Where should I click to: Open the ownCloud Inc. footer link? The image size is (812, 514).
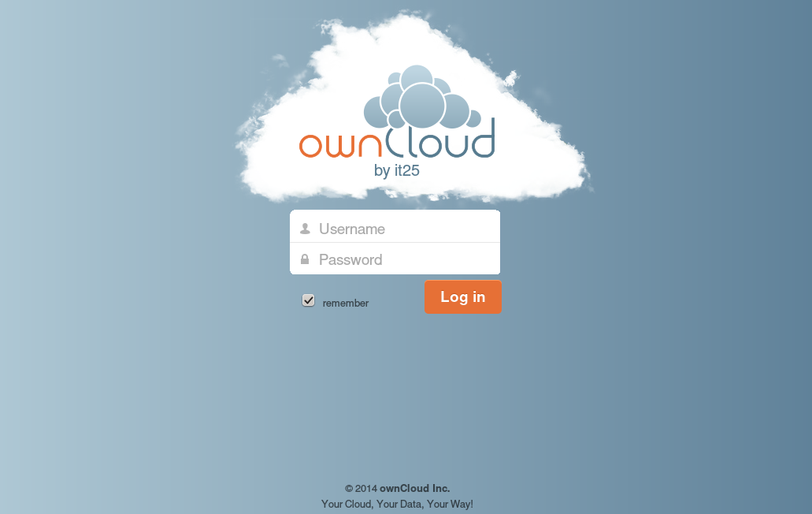click(414, 488)
